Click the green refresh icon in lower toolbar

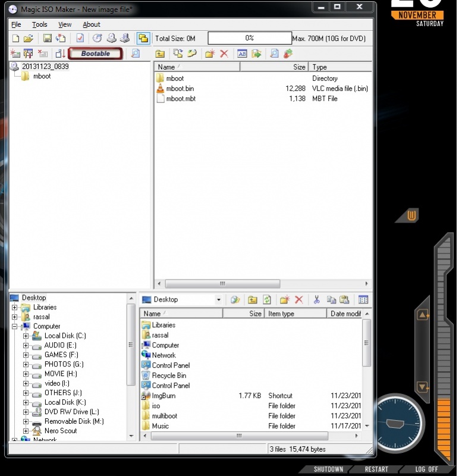268,300
